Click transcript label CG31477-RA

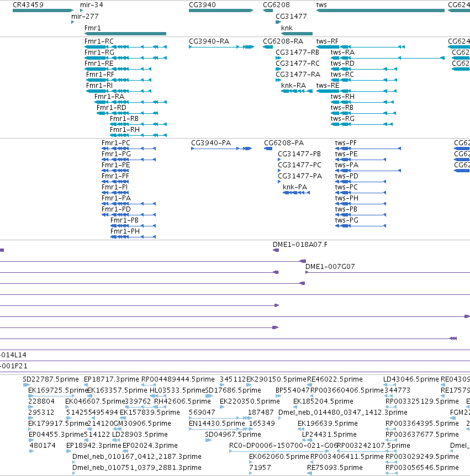coord(298,75)
